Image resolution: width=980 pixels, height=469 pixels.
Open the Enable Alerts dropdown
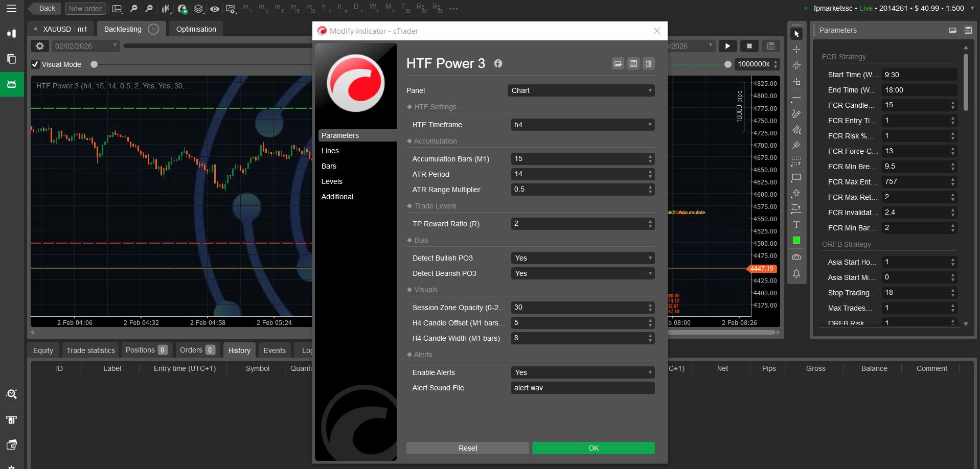click(x=582, y=372)
